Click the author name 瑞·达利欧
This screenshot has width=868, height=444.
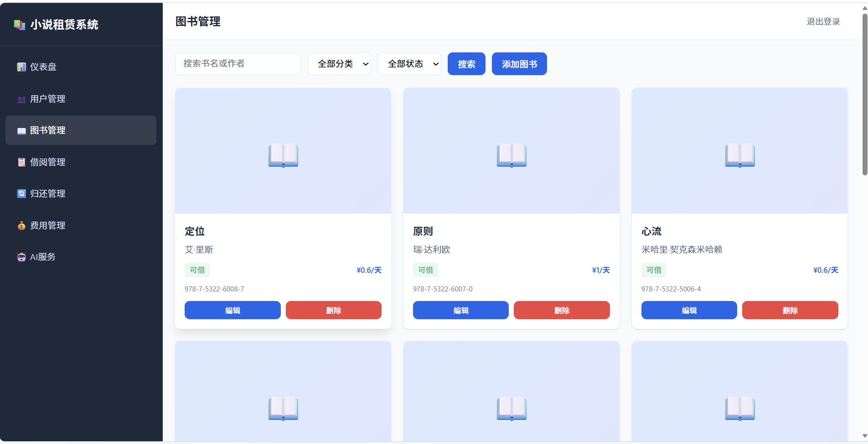(x=432, y=250)
